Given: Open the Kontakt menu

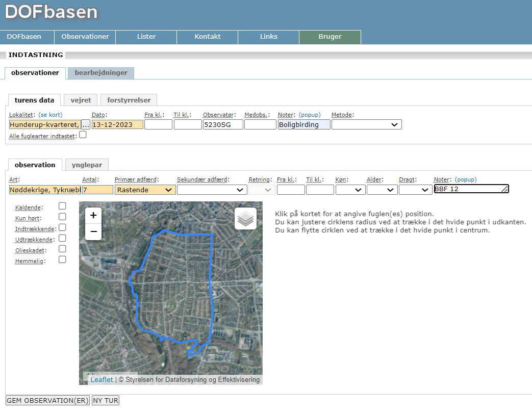Looking at the screenshot, I should click(x=207, y=37).
